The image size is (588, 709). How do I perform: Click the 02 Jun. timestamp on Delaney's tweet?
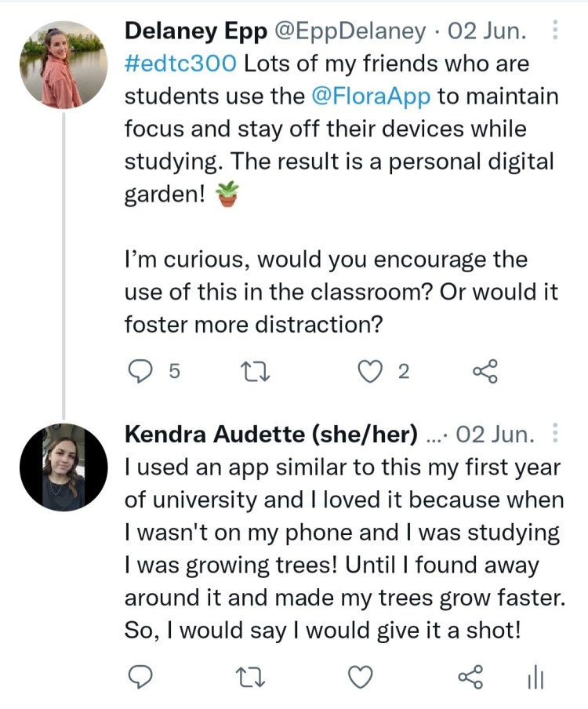[x=486, y=32]
